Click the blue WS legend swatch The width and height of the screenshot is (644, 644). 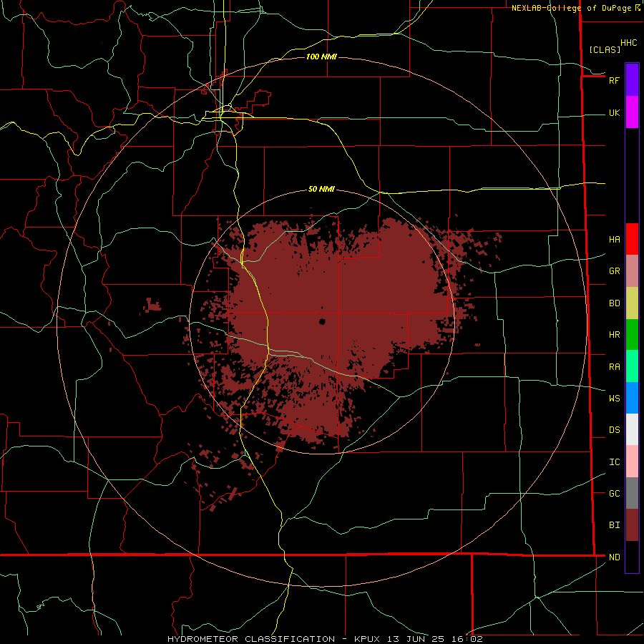pos(632,398)
